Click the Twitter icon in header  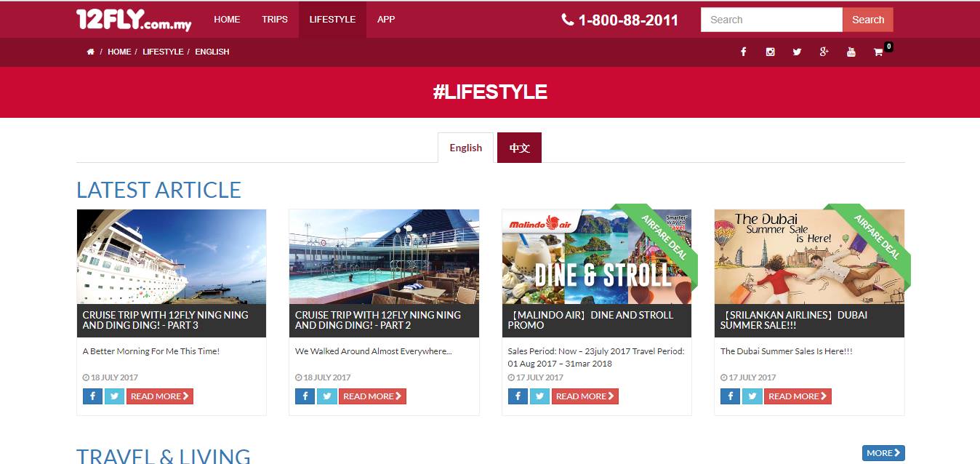pyautogui.click(x=797, y=52)
